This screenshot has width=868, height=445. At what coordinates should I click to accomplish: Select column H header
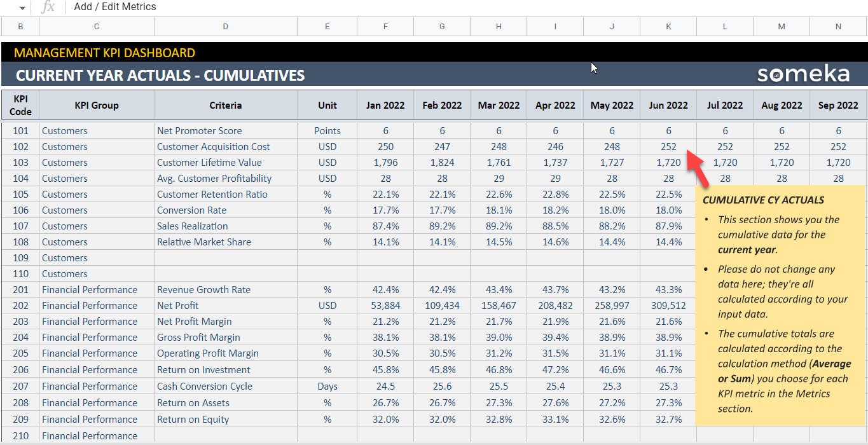tap(499, 27)
